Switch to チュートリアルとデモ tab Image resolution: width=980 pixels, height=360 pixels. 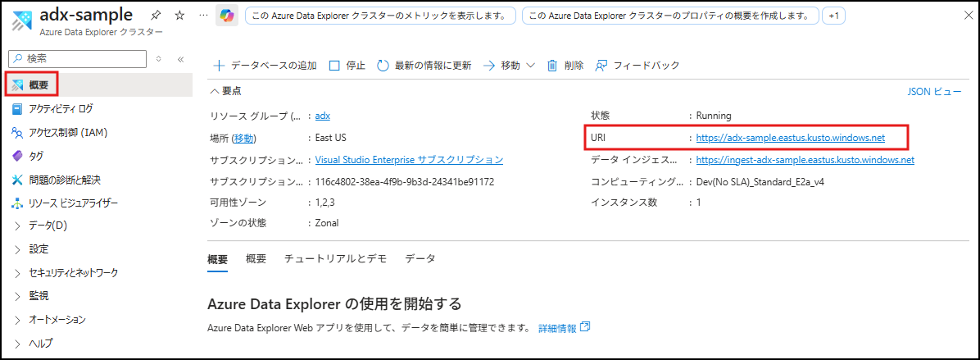click(336, 259)
